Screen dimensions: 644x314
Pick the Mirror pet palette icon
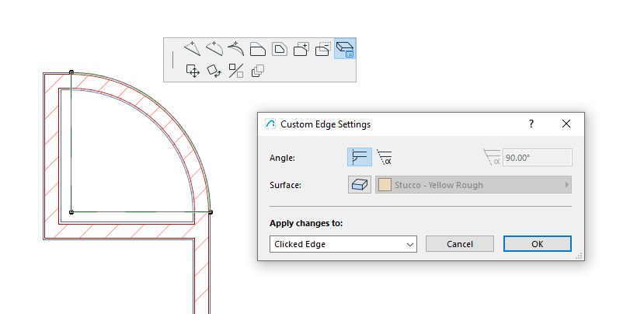(235, 71)
